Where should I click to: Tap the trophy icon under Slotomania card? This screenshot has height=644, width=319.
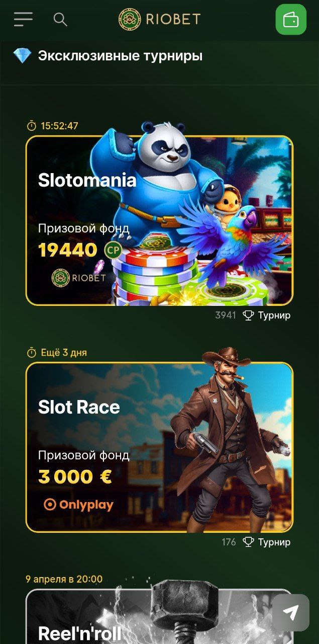pos(248,315)
